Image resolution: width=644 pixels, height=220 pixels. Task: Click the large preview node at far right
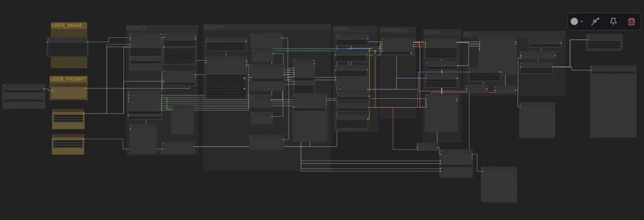coord(613,105)
